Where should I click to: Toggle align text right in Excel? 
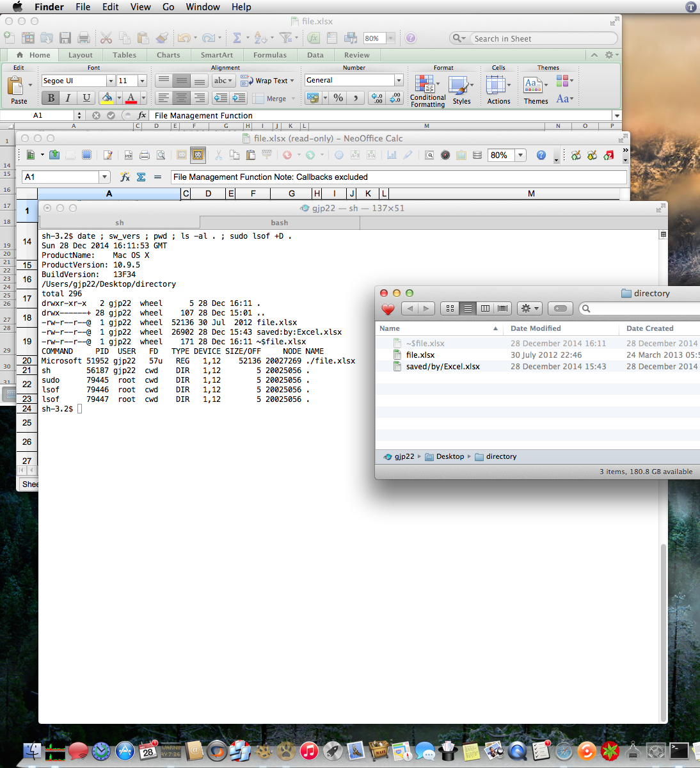click(x=200, y=98)
